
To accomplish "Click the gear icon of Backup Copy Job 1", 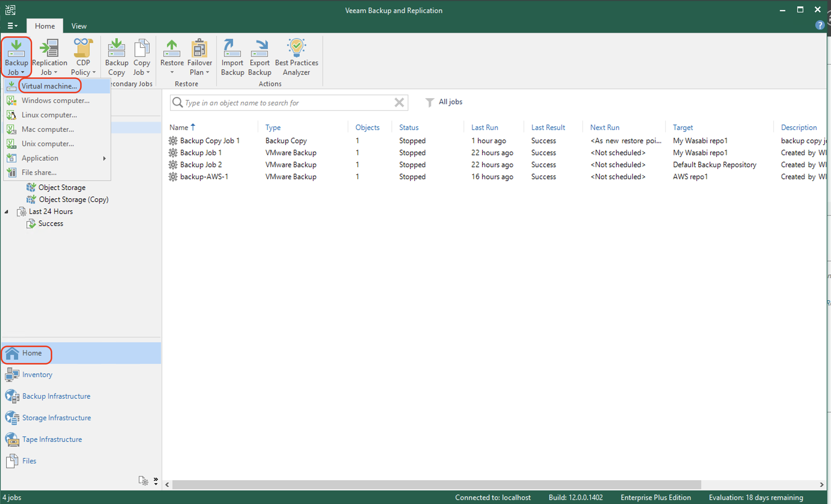I will pyautogui.click(x=173, y=141).
